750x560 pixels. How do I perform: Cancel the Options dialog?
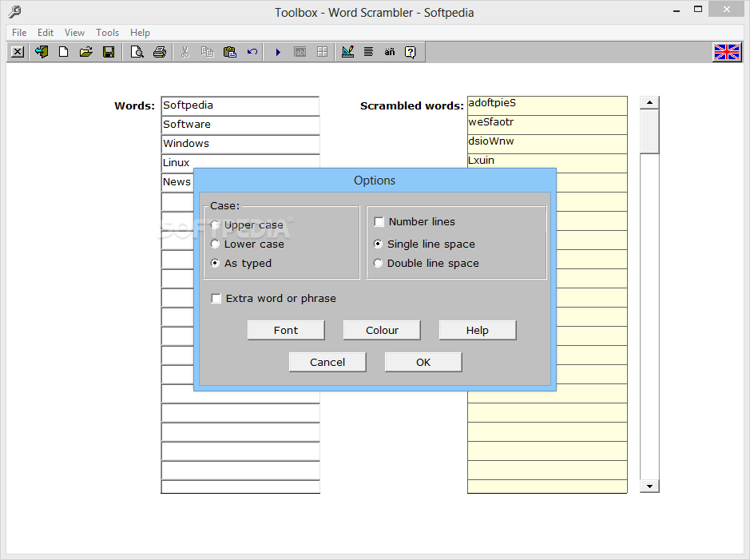(x=327, y=362)
